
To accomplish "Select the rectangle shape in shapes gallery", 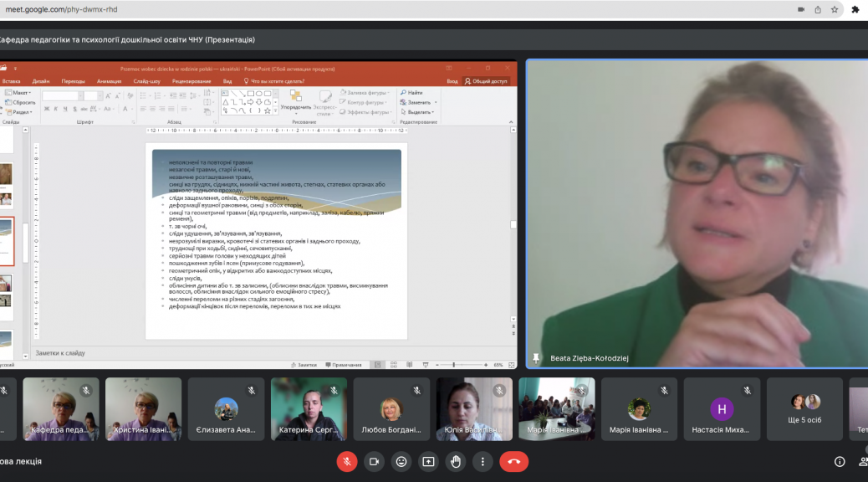I will click(250, 94).
